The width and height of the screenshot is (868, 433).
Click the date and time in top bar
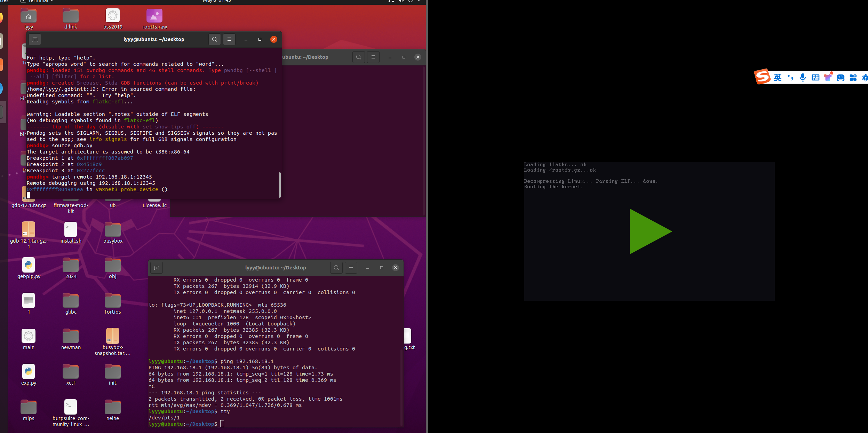(217, 1)
